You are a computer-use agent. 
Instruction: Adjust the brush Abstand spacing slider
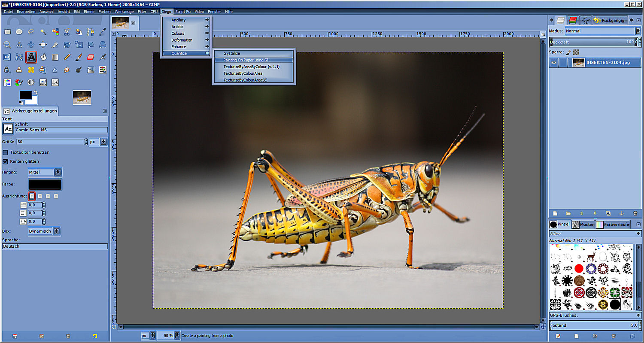(x=594, y=325)
